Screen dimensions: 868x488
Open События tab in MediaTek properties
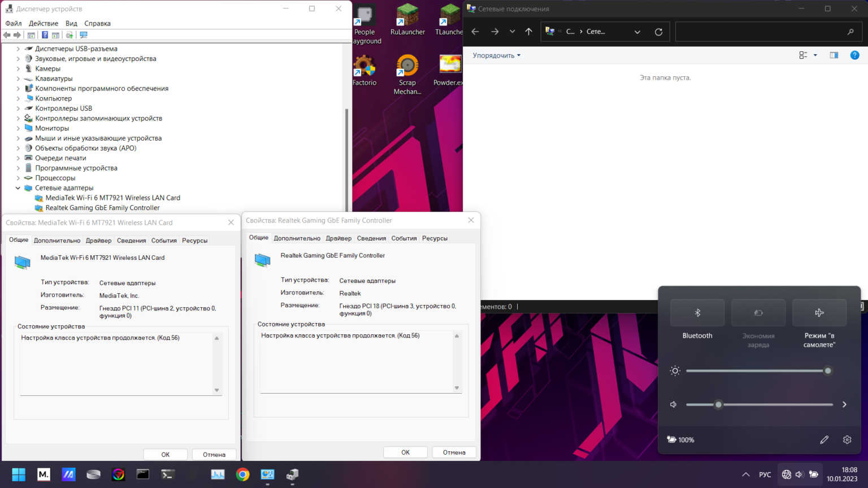coord(164,241)
